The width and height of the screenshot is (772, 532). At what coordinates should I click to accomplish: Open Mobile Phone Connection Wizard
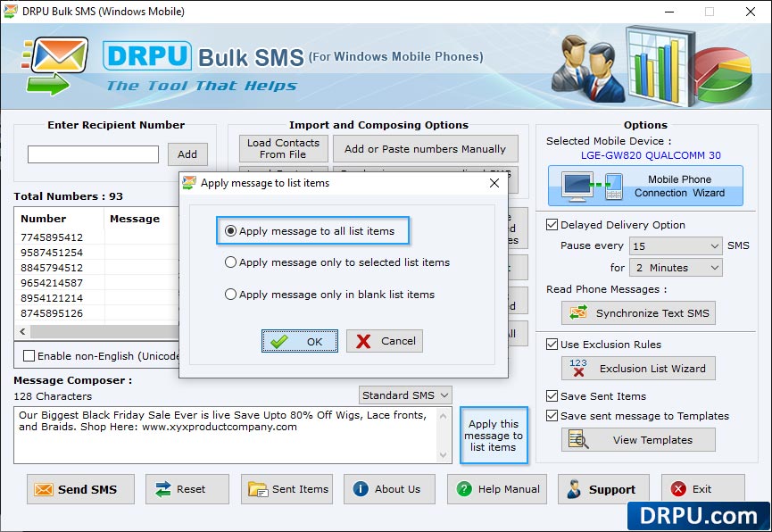coord(645,186)
